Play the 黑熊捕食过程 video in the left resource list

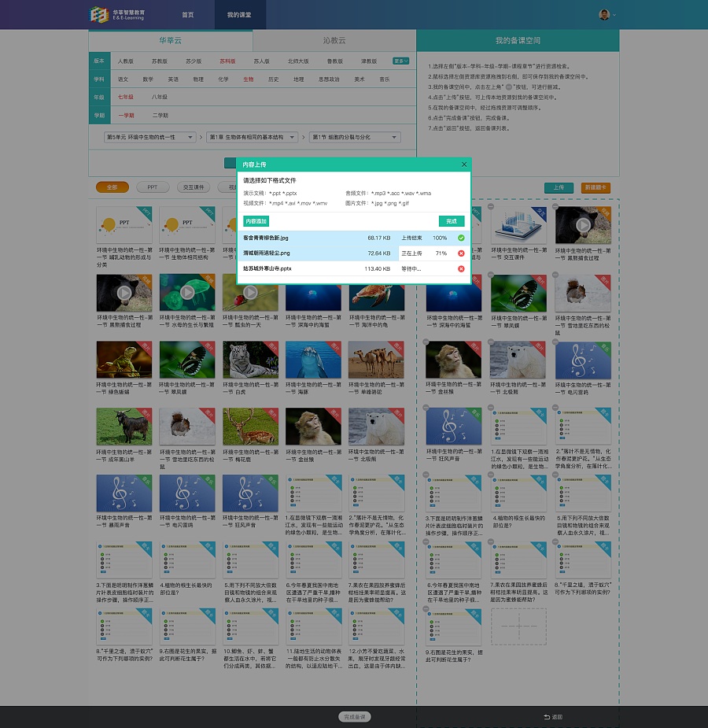(x=124, y=293)
